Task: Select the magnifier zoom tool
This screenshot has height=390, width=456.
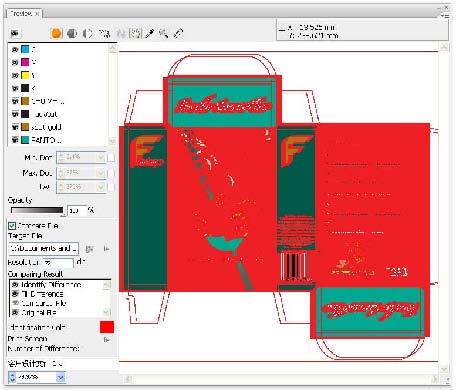Action: [x=163, y=33]
